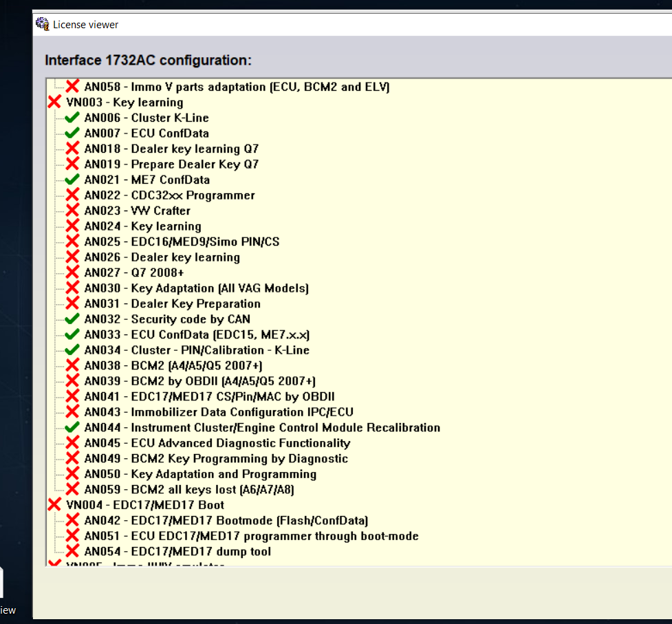Click the red X beside AN049
This screenshot has width=672, height=624.
[x=72, y=458]
